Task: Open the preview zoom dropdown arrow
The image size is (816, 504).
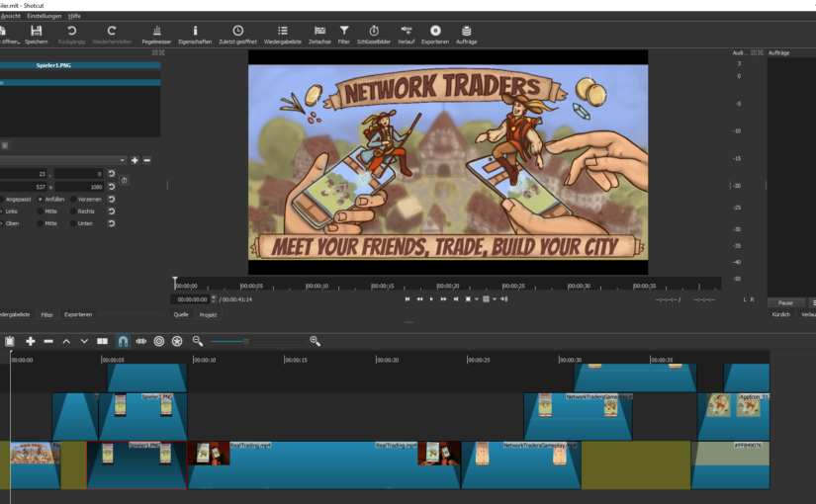Action: (x=477, y=299)
